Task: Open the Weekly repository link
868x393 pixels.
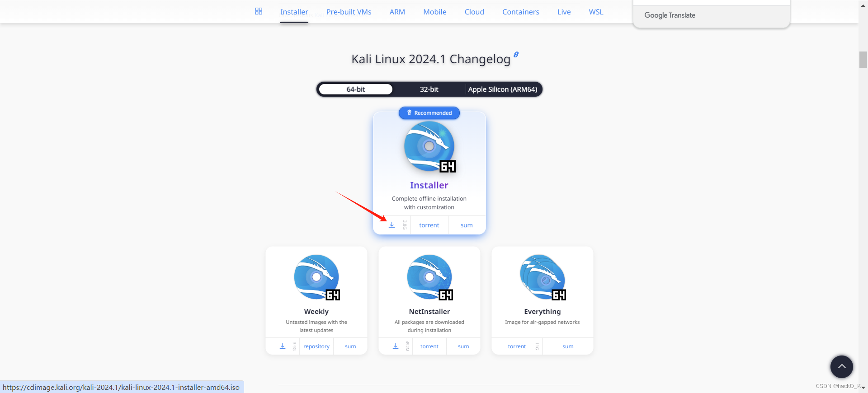Action: pos(316,346)
